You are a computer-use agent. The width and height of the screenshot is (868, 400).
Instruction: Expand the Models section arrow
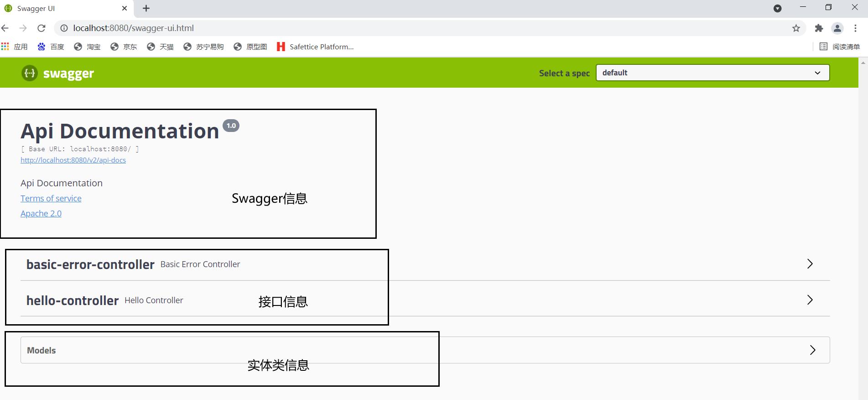(812, 350)
